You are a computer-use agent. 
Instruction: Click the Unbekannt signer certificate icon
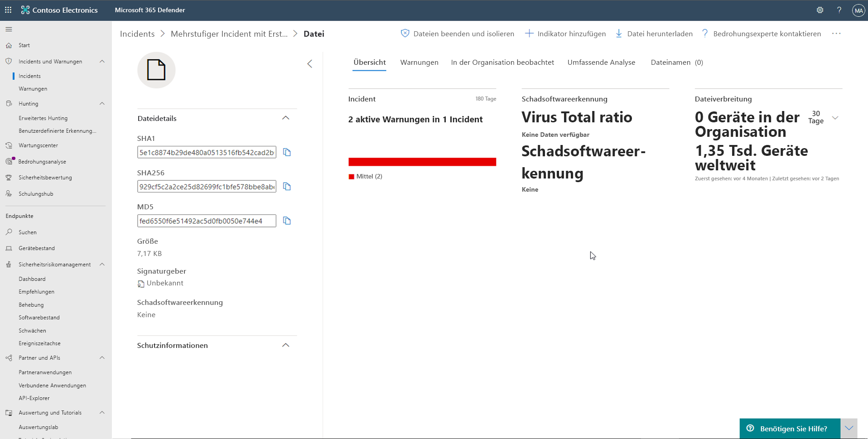click(x=141, y=284)
